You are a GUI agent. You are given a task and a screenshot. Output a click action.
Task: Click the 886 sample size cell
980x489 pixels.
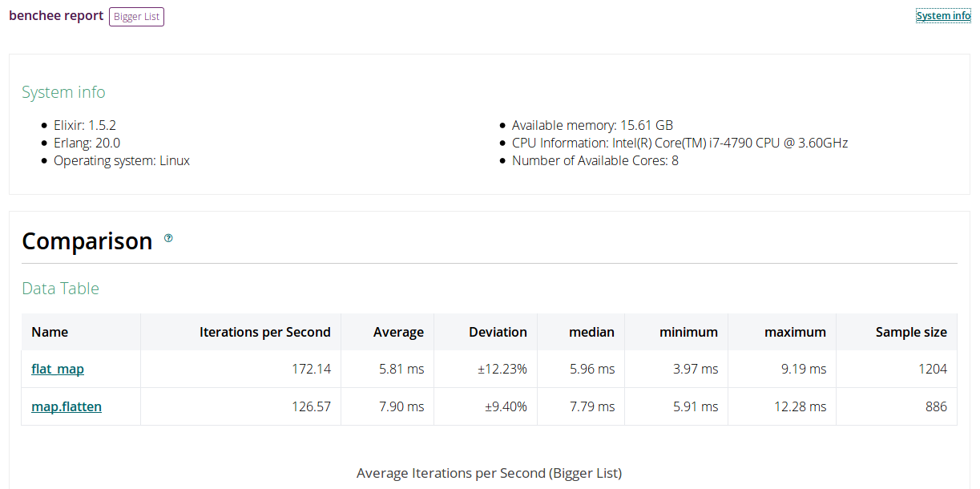click(x=936, y=407)
